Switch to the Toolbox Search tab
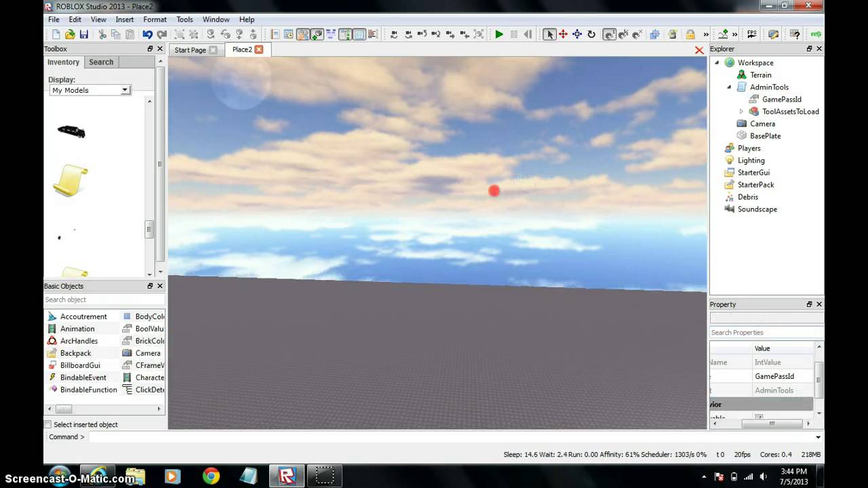 (x=101, y=62)
